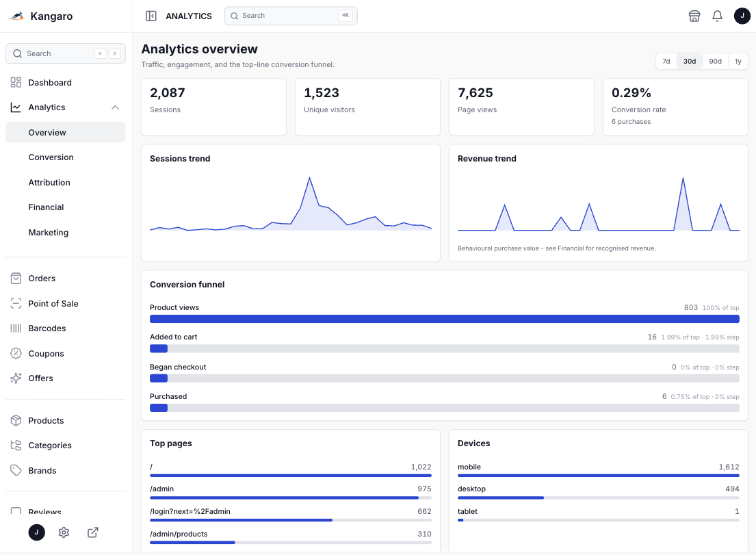
Task: Go to Point of Sale
Action: pyautogui.click(x=66, y=303)
